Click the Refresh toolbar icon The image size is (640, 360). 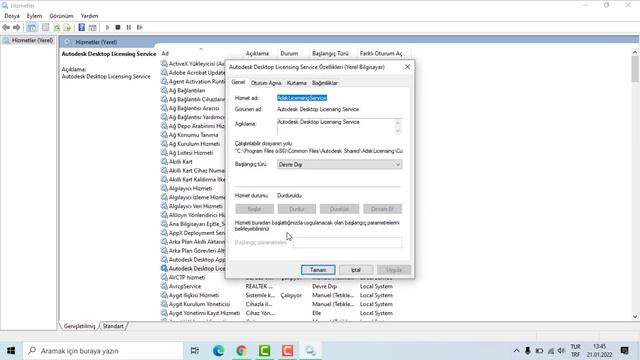(x=57, y=27)
